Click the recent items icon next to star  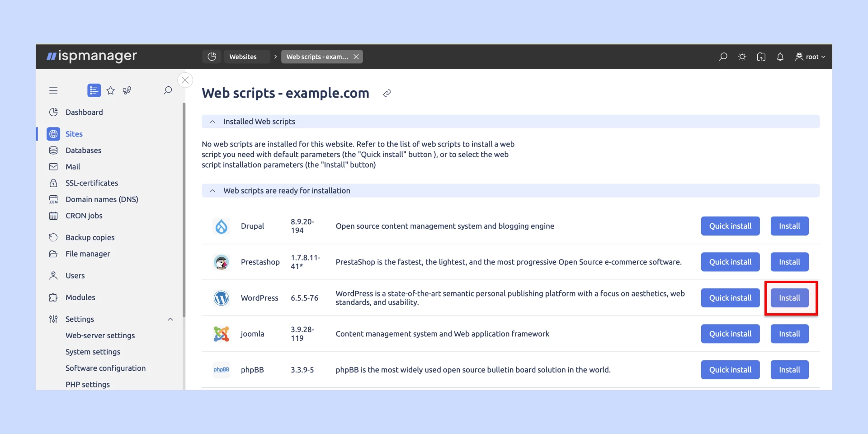pos(127,90)
